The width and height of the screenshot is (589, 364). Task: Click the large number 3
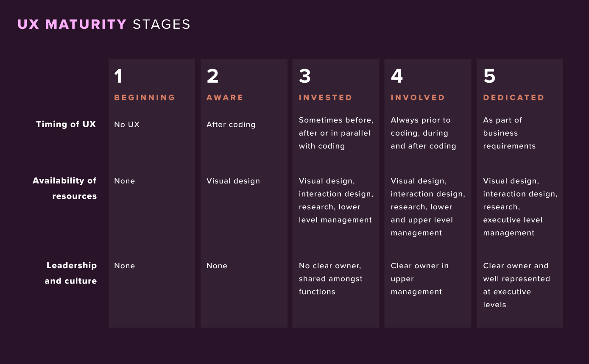pos(305,76)
